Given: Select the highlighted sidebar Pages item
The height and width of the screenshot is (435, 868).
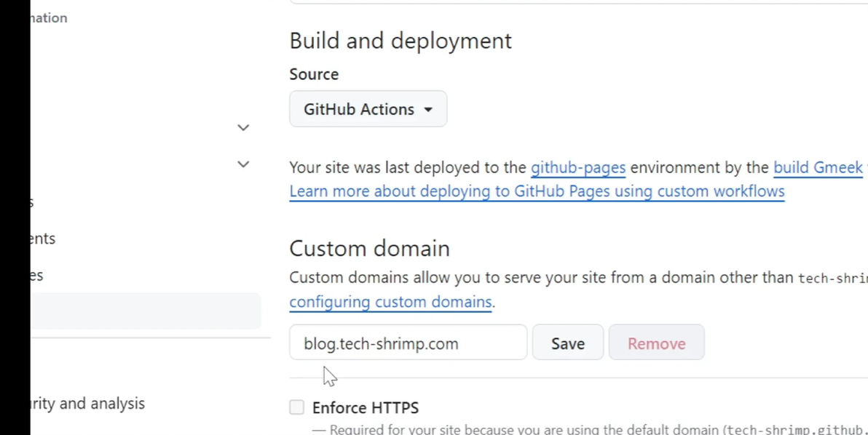Looking at the screenshot, I should pos(146,311).
